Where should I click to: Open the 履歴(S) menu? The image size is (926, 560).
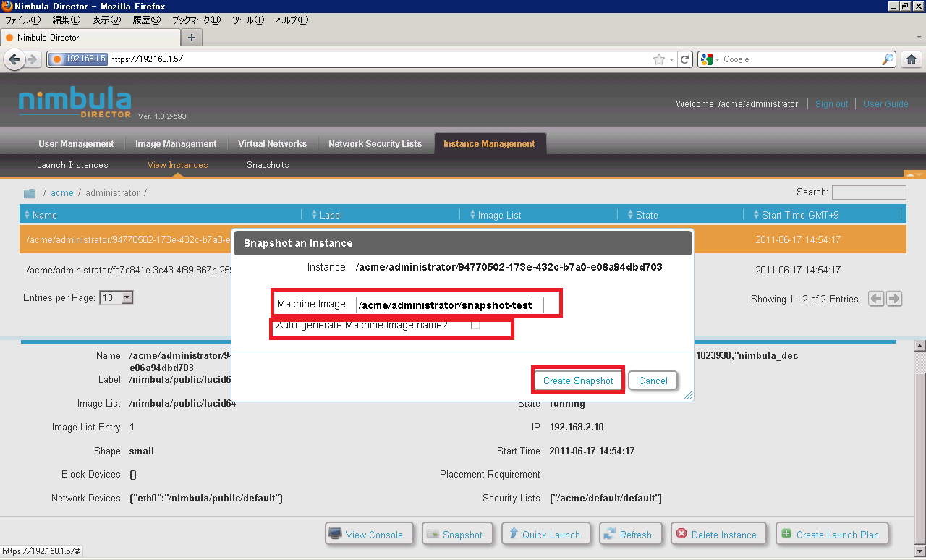(147, 20)
